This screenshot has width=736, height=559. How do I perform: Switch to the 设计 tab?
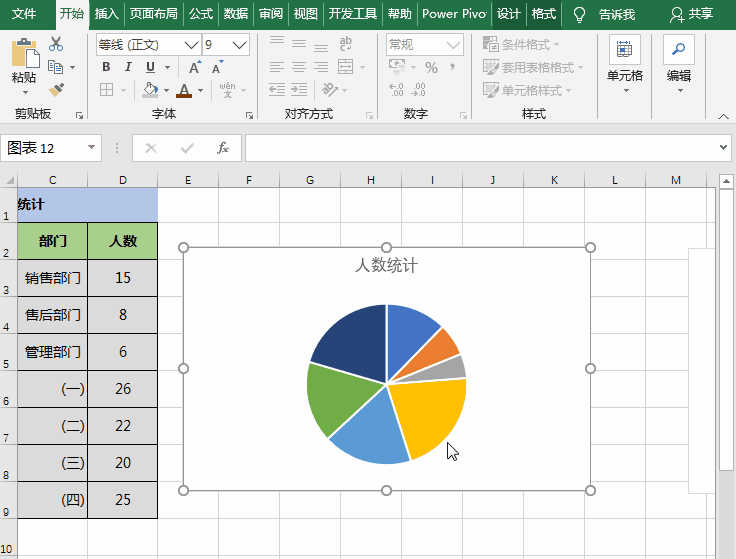point(509,14)
